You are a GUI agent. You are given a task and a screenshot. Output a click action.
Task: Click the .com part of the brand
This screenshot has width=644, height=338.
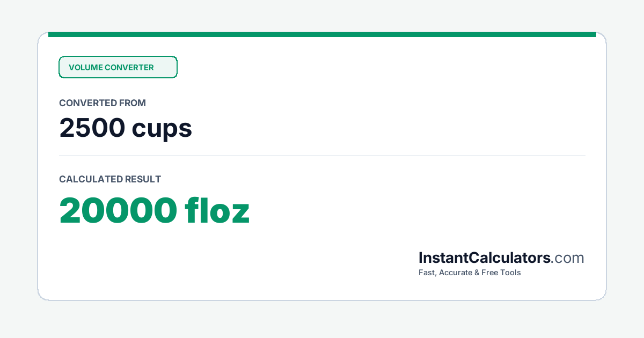tap(568, 258)
